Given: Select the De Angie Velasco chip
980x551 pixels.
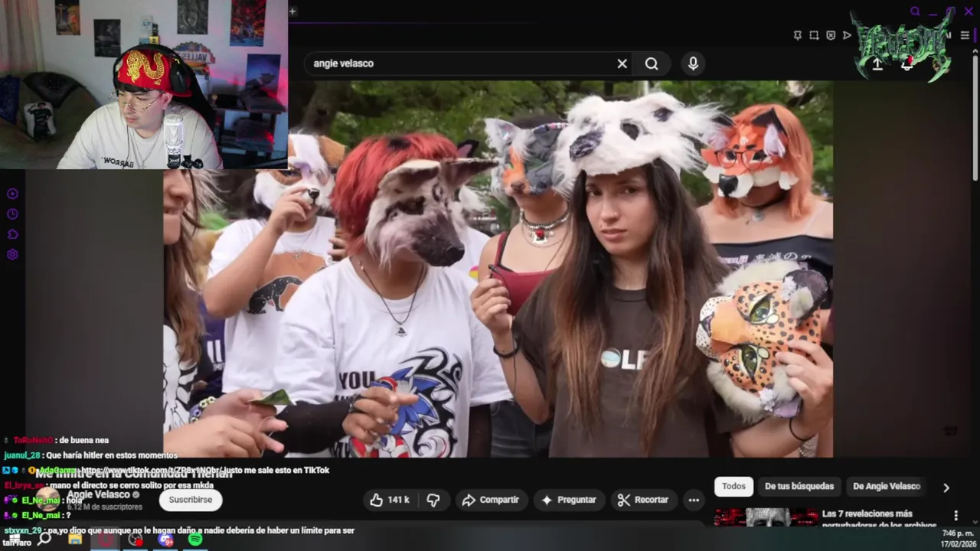Looking at the screenshot, I should 887,486.
